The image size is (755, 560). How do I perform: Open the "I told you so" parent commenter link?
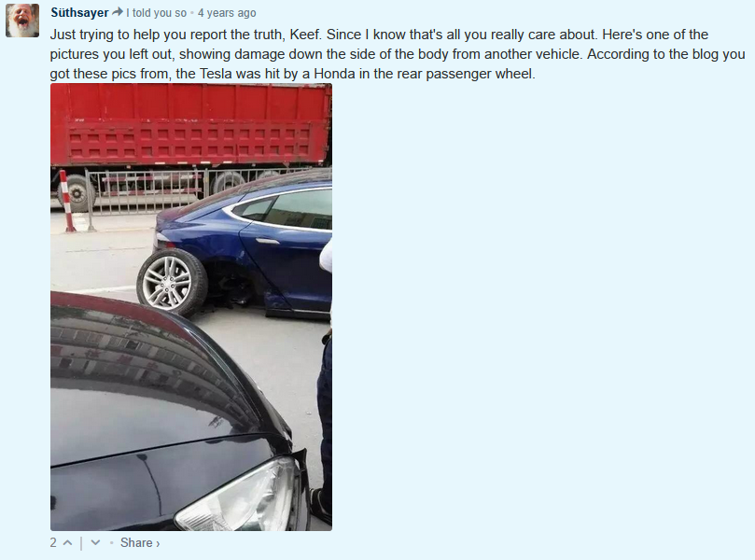click(x=156, y=13)
